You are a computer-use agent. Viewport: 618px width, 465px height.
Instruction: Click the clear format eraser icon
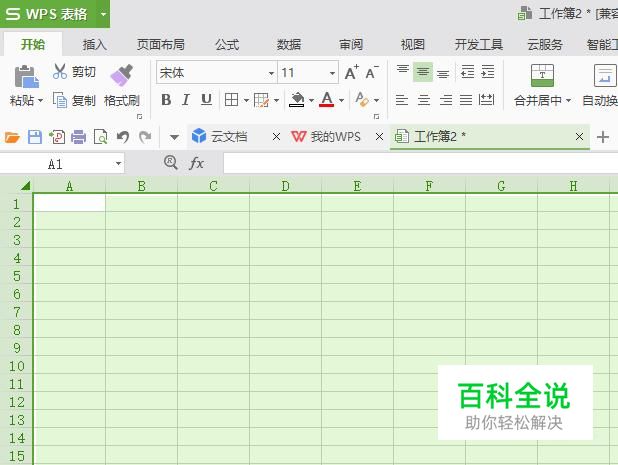tap(362, 100)
